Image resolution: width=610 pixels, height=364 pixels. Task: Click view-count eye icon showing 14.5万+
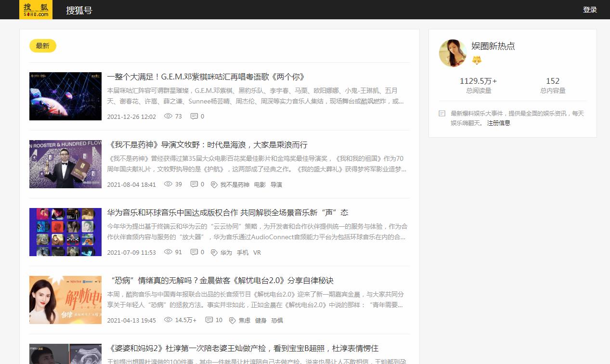(168, 320)
